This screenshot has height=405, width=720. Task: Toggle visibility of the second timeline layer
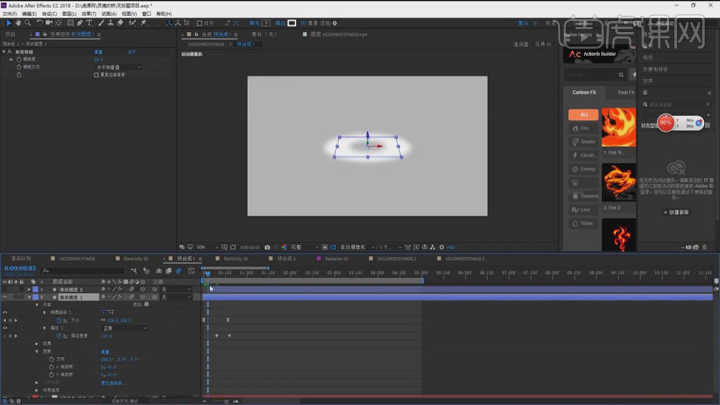[5, 297]
